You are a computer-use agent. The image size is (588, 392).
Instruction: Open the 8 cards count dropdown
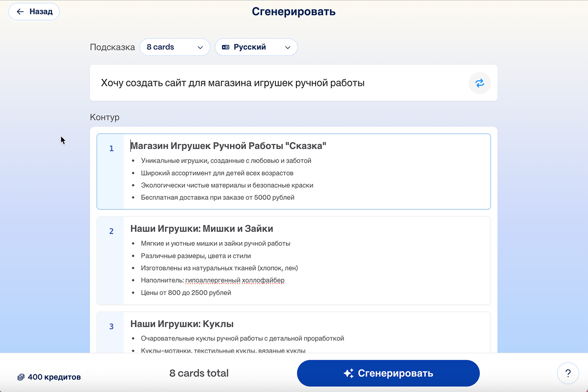coord(175,47)
